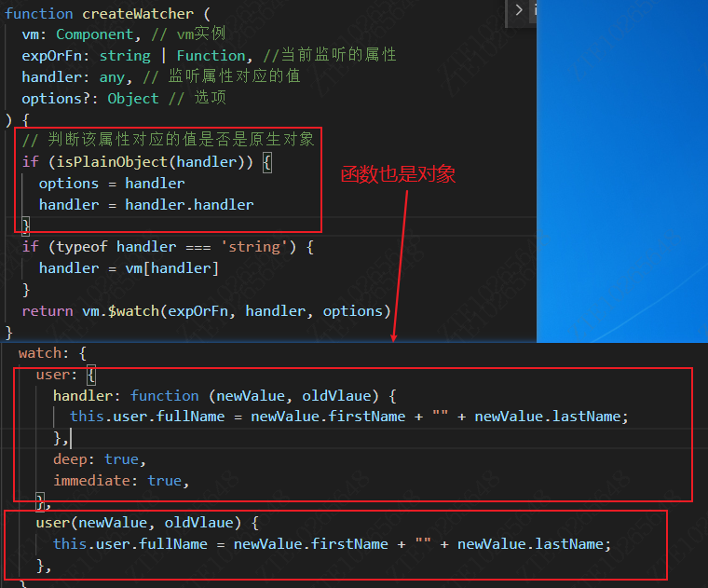Viewport: 708px width, 588px height.
Task: Click the typeof keyword
Action: 82,247
